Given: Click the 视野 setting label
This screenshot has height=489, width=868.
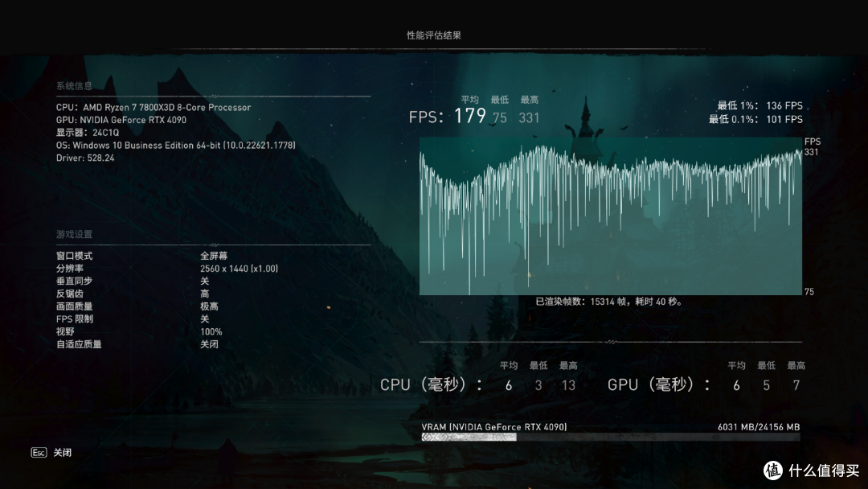Looking at the screenshot, I should (x=65, y=331).
